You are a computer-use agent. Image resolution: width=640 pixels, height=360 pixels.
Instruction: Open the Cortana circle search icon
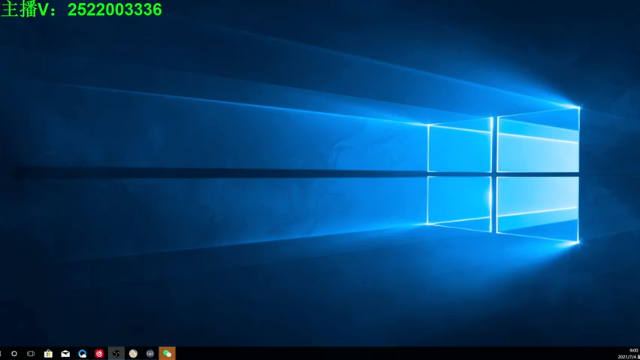point(14,353)
